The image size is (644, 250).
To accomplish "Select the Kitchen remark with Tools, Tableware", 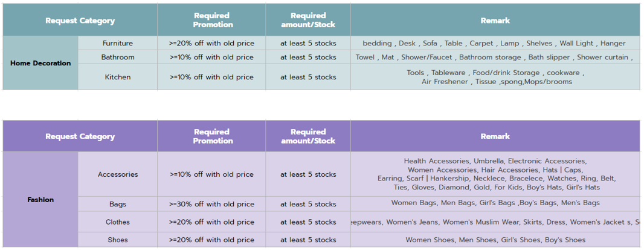I will (x=495, y=77).
